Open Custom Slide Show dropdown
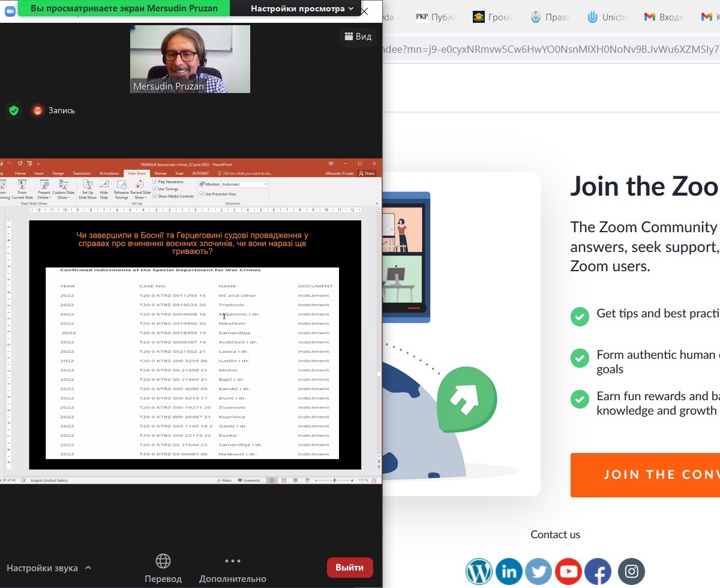Image resolution: width=720 pixels, height=588 pixels. (63, 189)
